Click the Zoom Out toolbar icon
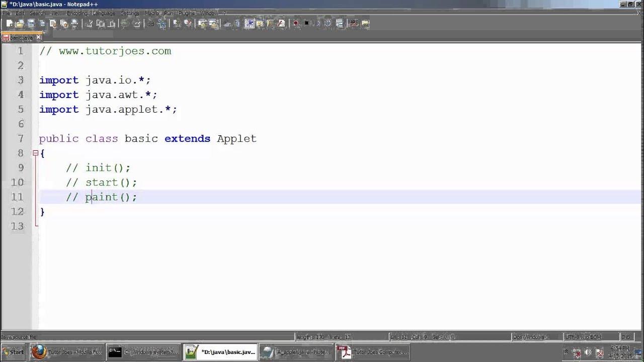644x362 pixels. click(188, 23)
